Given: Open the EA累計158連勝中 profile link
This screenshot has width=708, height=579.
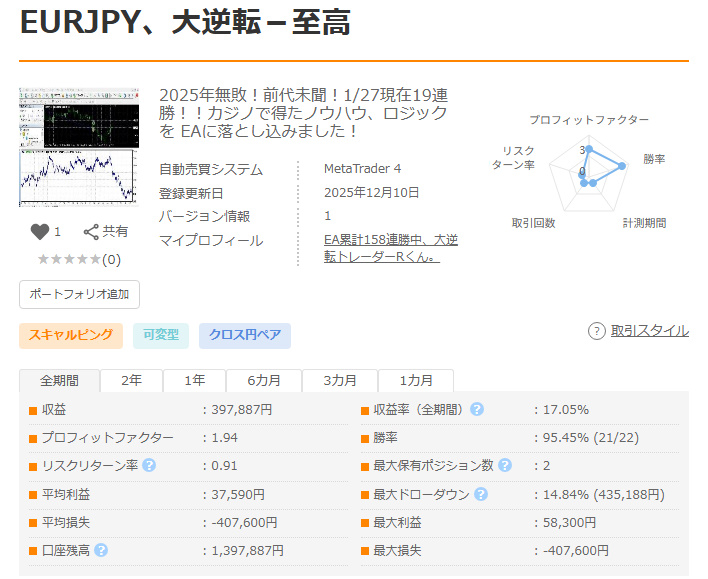Looking at the screenshot, I should (x=391, y=248).
